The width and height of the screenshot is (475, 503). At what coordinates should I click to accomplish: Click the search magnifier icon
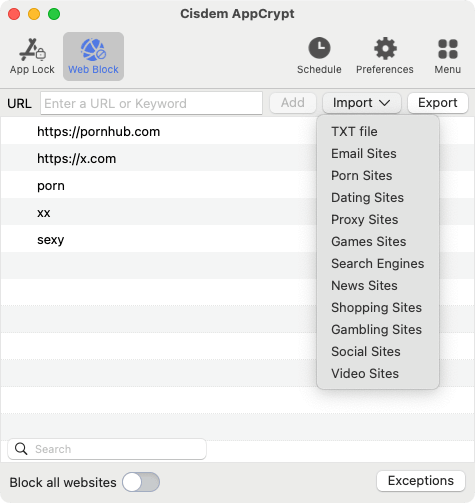pyautogui.click(x=21, y=449)
